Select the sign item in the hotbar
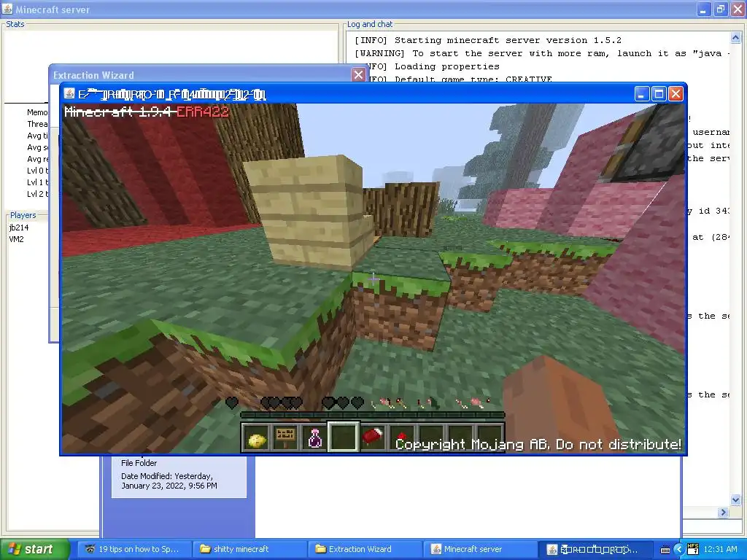 tap(285, 437)
